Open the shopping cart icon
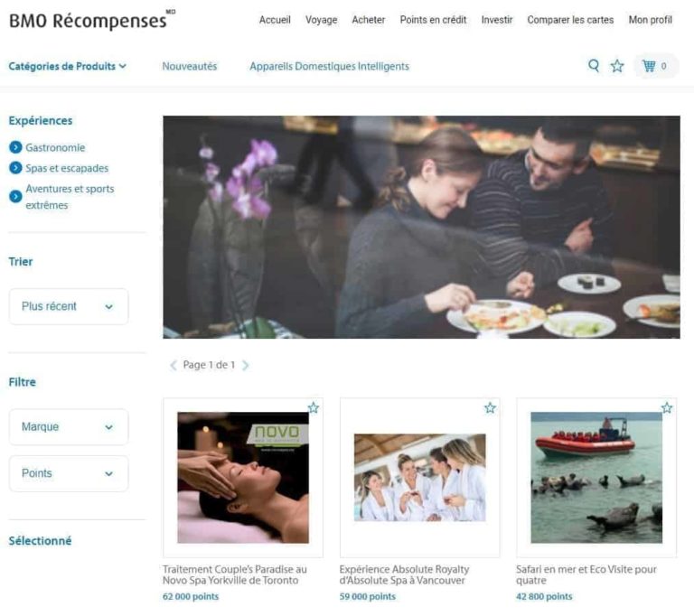This screenshot has width=694, height=616. tap(649, 66)
